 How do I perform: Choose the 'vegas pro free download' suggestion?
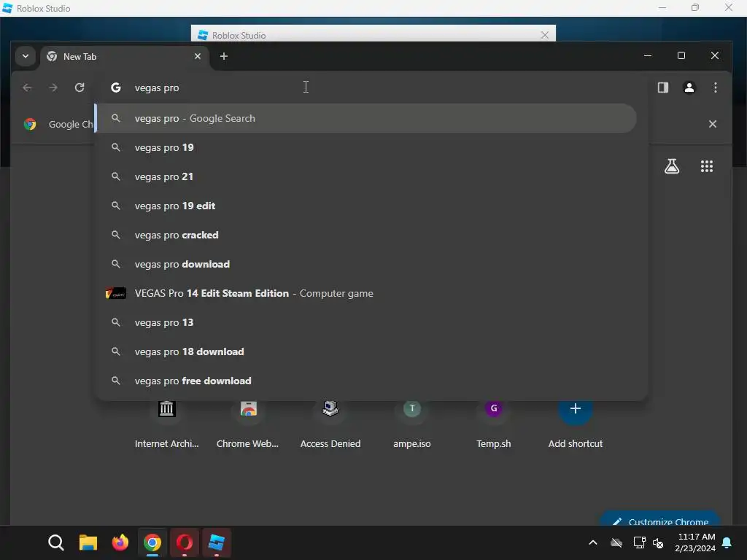[365, 381]
